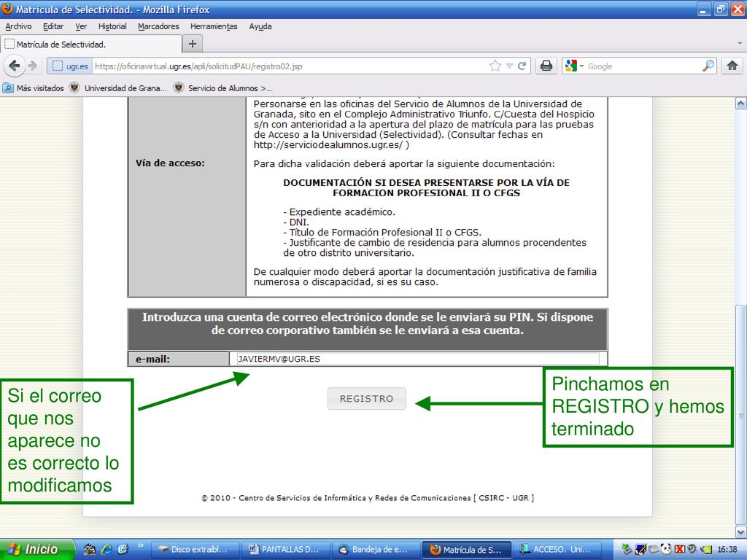The width and height of the screenshot is (747, 560).
Task: Open the search engine selector dropdown
Action: click(x=574, y=66)
